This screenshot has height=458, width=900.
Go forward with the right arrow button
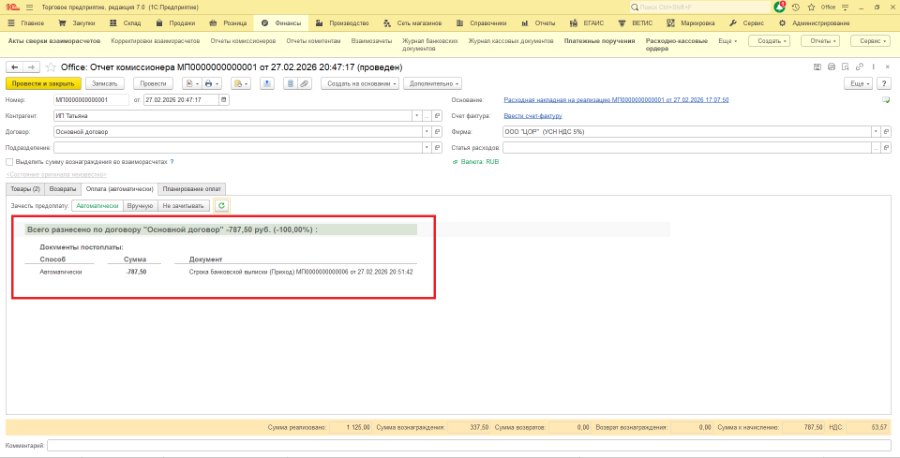pos(31,68)
